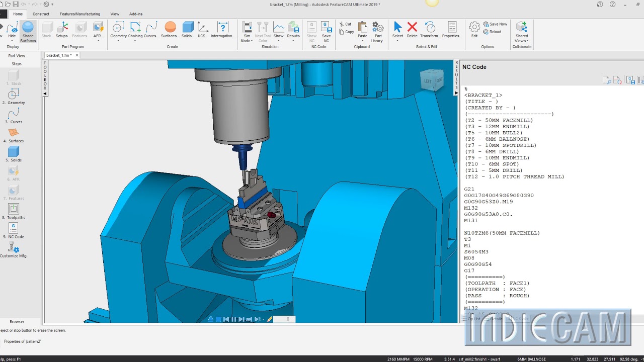Viewport: 644px width, 362px height.
Task: Open the Interrogation tool
Action: tap(223, 31)
